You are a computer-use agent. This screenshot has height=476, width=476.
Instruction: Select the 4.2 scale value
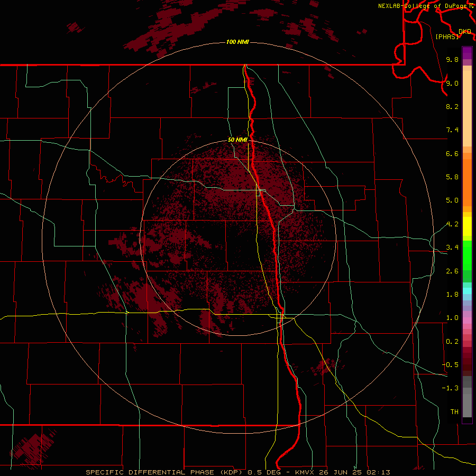click(452, 224)
